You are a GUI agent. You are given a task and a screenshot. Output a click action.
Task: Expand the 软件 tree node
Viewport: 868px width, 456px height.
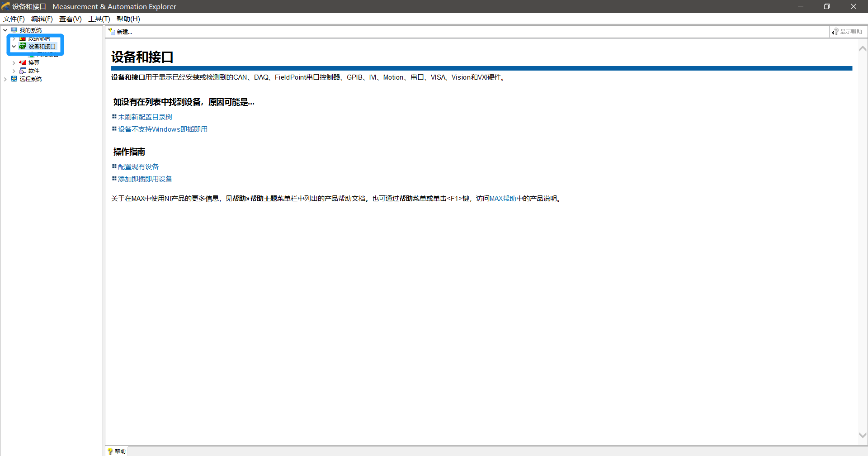14,71
